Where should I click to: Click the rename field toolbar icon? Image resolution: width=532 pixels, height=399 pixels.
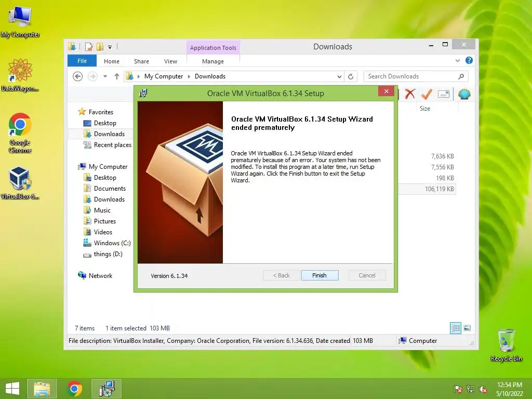444,94
